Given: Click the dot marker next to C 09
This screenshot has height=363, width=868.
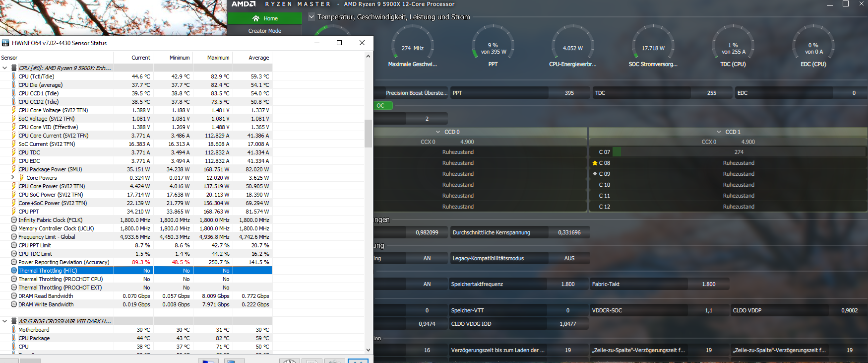Looking at the screenshot, I should (x=595, y=174).
